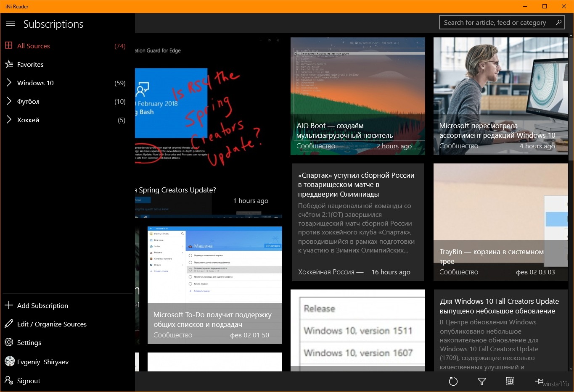Click "фев 02 03 03" timestamp

535,272
